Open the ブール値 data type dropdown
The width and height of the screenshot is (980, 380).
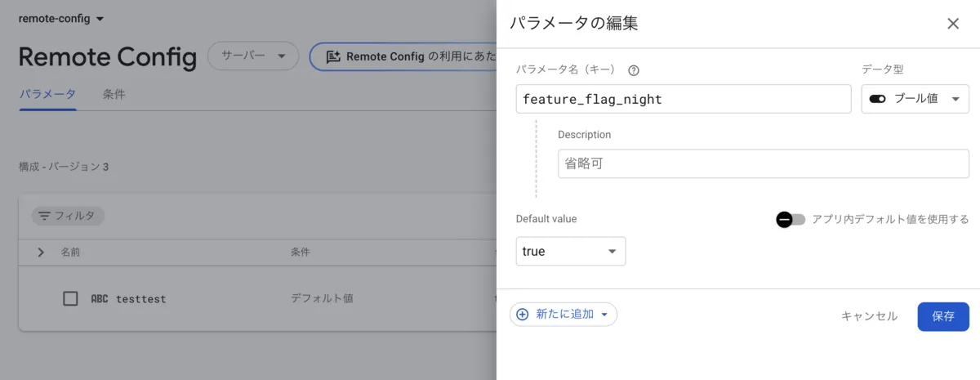[915, 99]
